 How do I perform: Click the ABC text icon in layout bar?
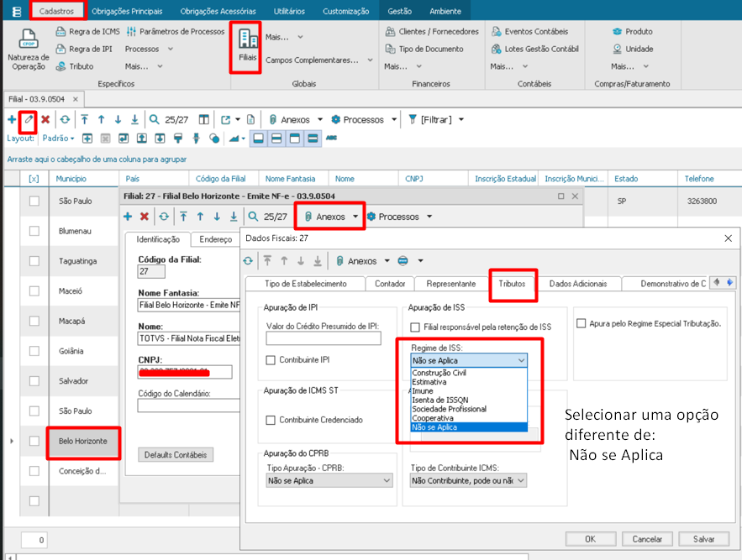pos(331,138)
